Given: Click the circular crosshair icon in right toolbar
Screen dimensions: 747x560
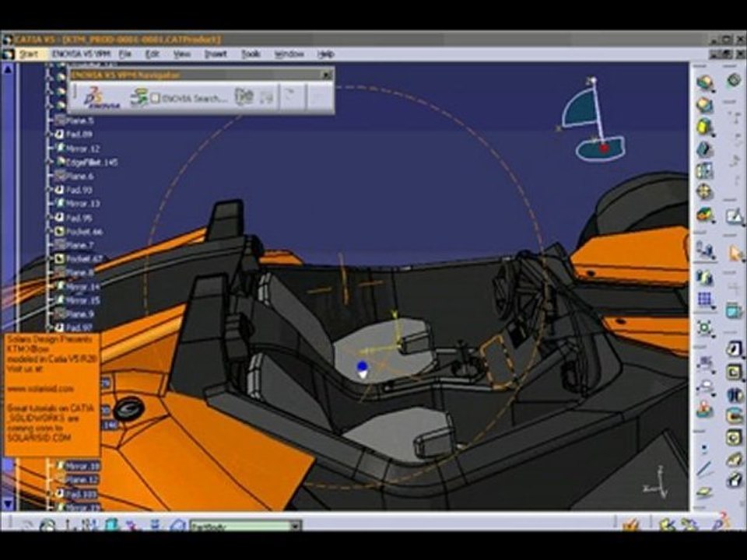Looking at the screenshot, I should [705, 192].
